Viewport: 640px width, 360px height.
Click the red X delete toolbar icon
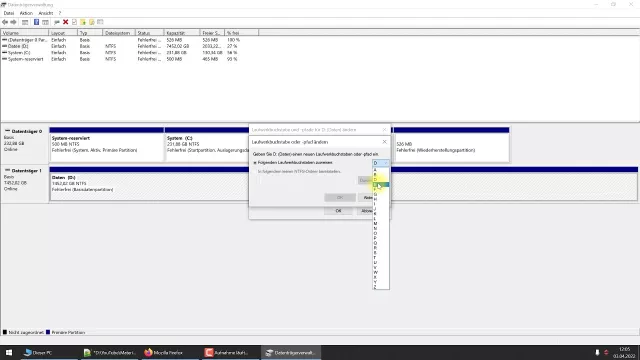tap(65, 22)
